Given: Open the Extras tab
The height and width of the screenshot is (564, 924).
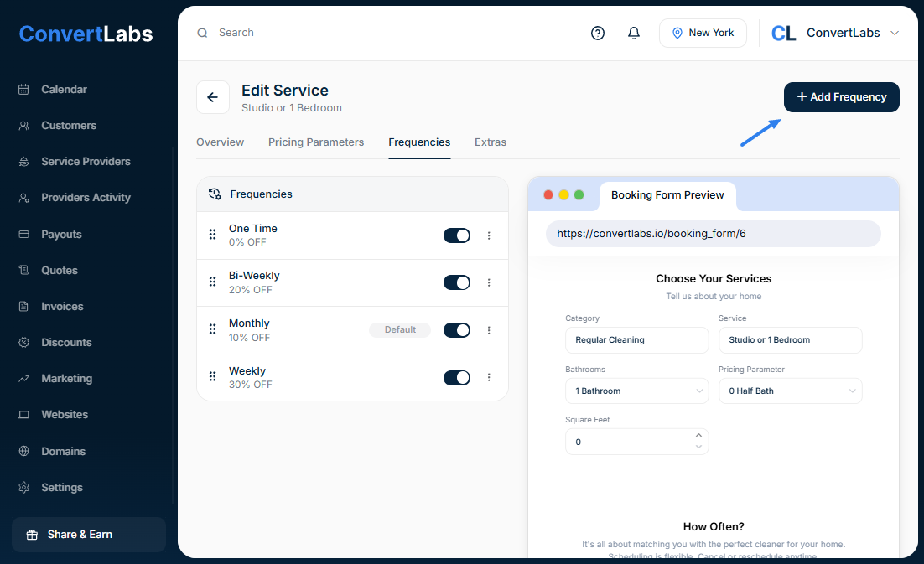Looking at the screenshot, I should (x=491, y=142).
